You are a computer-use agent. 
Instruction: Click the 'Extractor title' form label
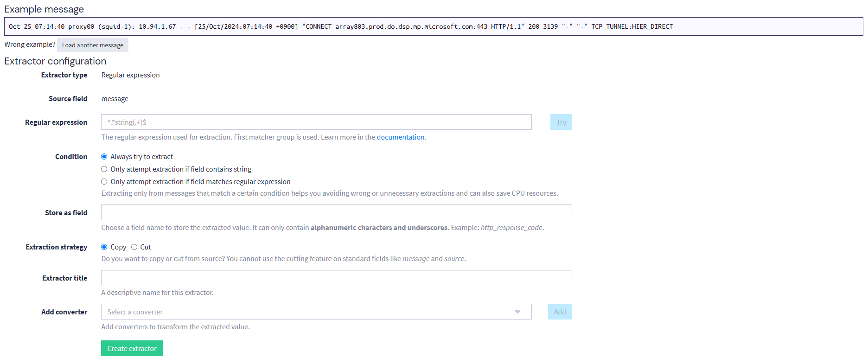point(64,278)
